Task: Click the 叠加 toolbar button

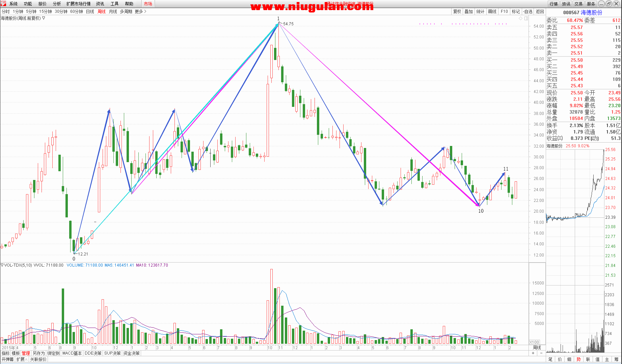Action: pyautogui.click(x=468, y=11)
